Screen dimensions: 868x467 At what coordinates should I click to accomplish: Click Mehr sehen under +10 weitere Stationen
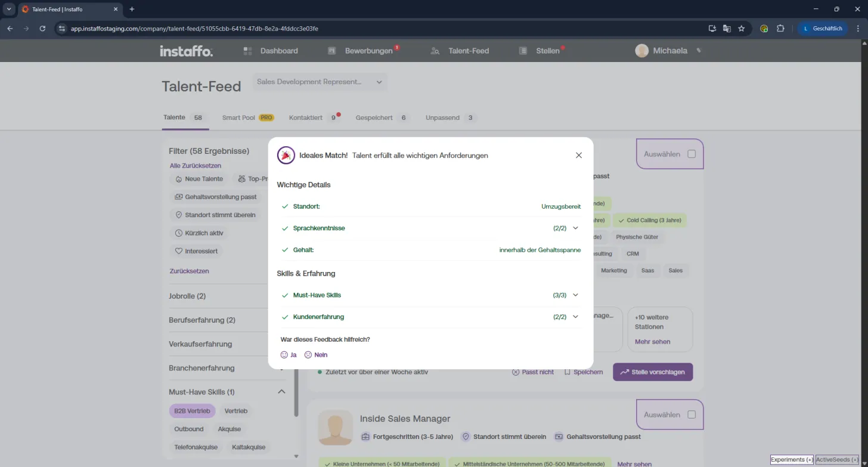[653, 342]
